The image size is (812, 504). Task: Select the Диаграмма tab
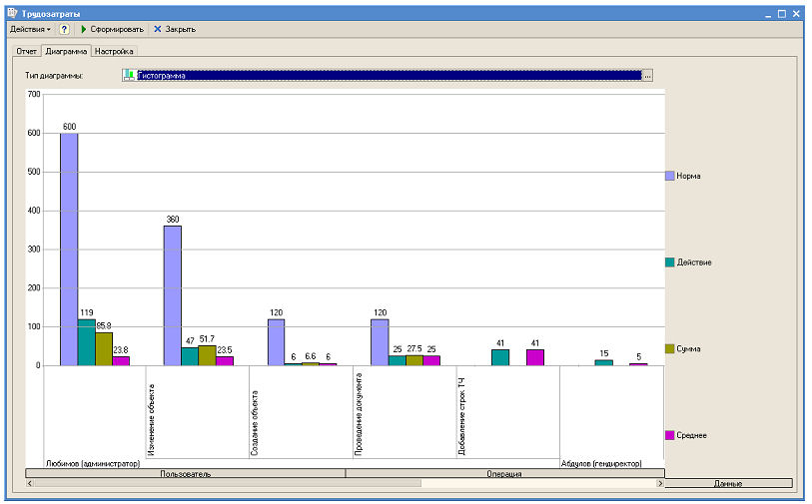click(x=66, y=51)
